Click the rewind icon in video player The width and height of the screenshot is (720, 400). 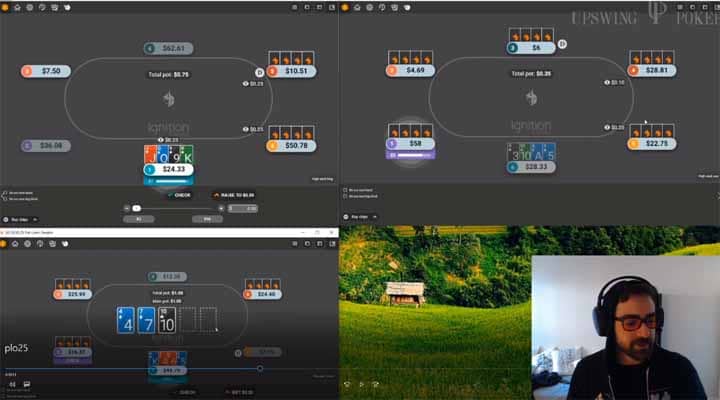(12, 384)
